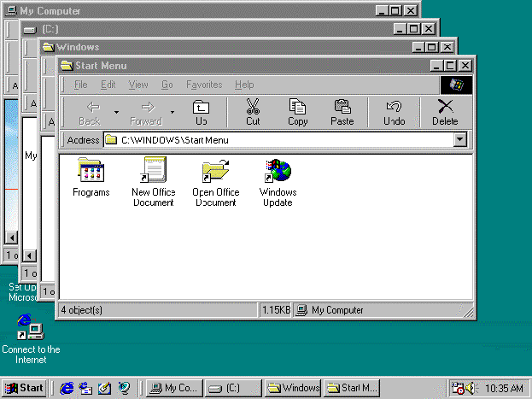
Task: Click the Address path input field
Action: pyautogui.click(x=282, y=140)
